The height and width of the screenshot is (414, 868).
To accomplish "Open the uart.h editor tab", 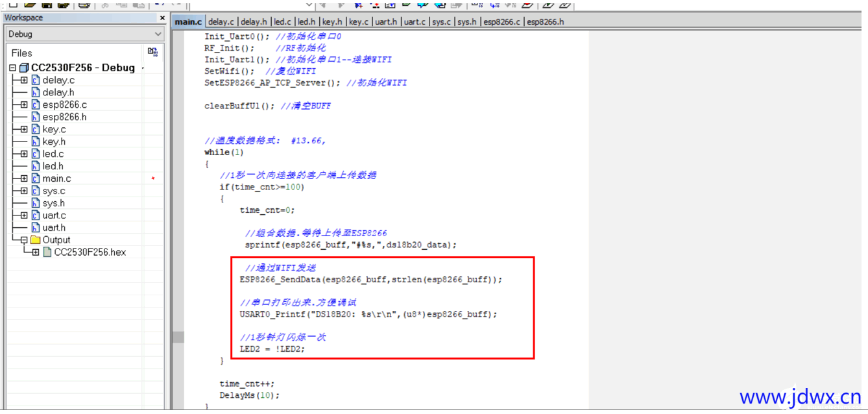I will 387,22.
